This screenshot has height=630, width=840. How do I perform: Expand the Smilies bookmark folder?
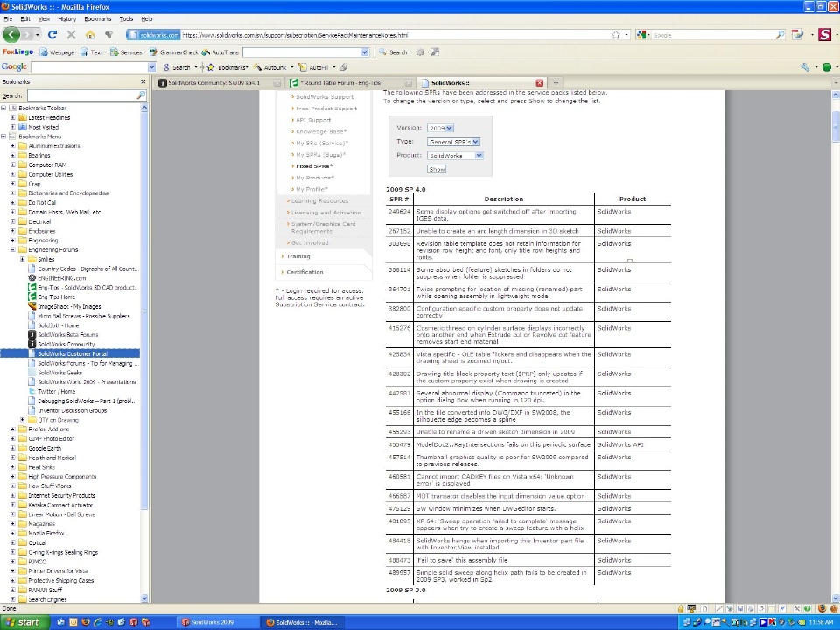click(22, 259)
